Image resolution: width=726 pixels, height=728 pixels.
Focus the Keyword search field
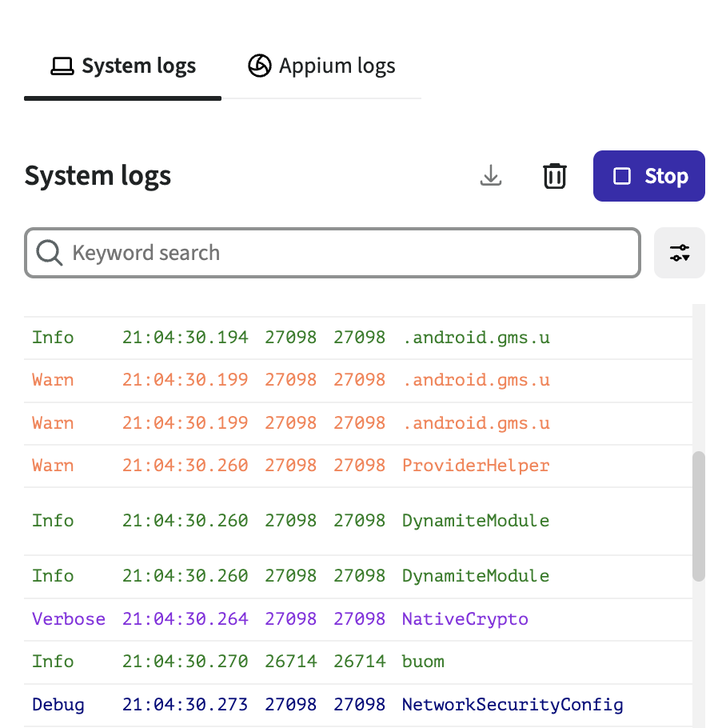(x=344, y=253)
